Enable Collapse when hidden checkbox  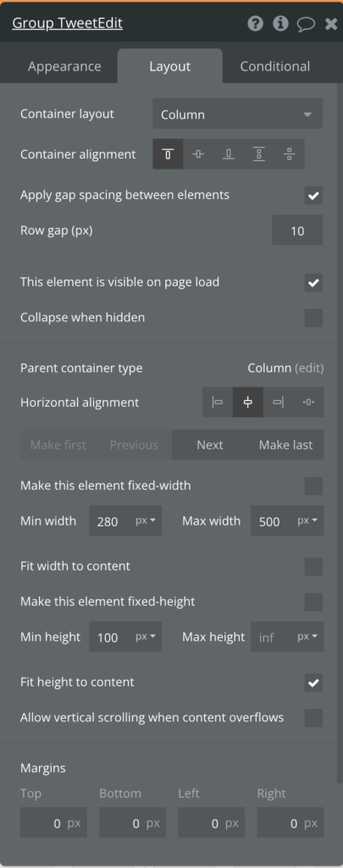[313, 319]
